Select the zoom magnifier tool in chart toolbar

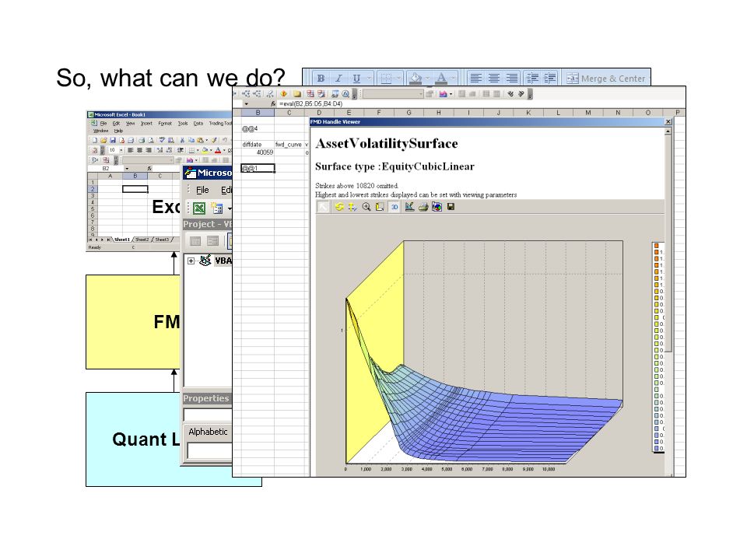click(x=366, y=207)
